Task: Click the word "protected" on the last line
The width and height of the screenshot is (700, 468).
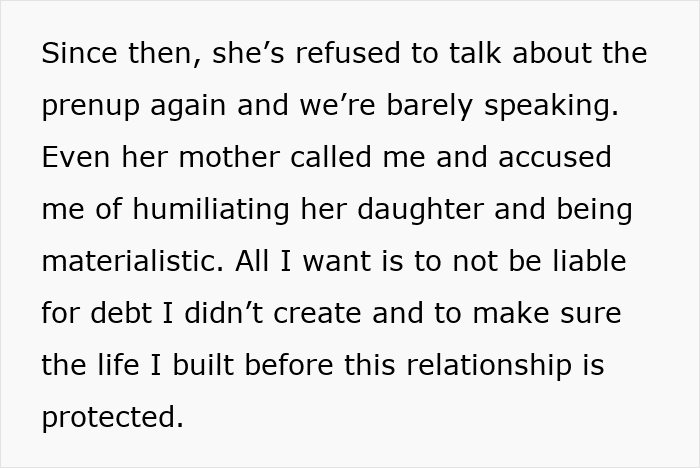Action: (112, 418)
